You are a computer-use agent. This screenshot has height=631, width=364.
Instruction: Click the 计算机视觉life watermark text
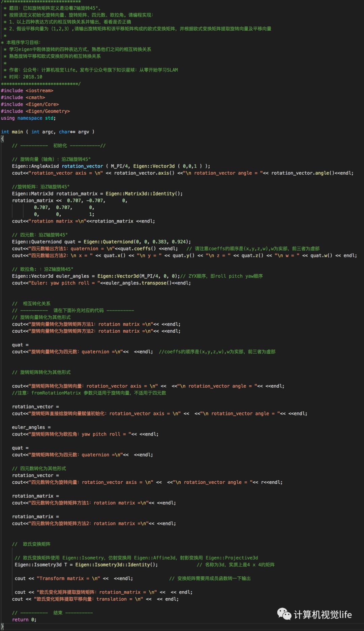[x=323, y=614]
